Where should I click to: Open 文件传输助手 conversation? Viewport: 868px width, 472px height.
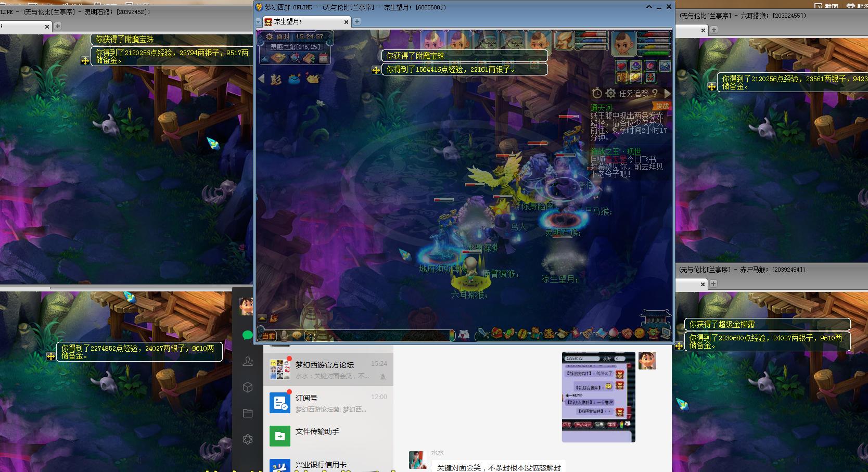pyautogui.click(x=328, y=436)
